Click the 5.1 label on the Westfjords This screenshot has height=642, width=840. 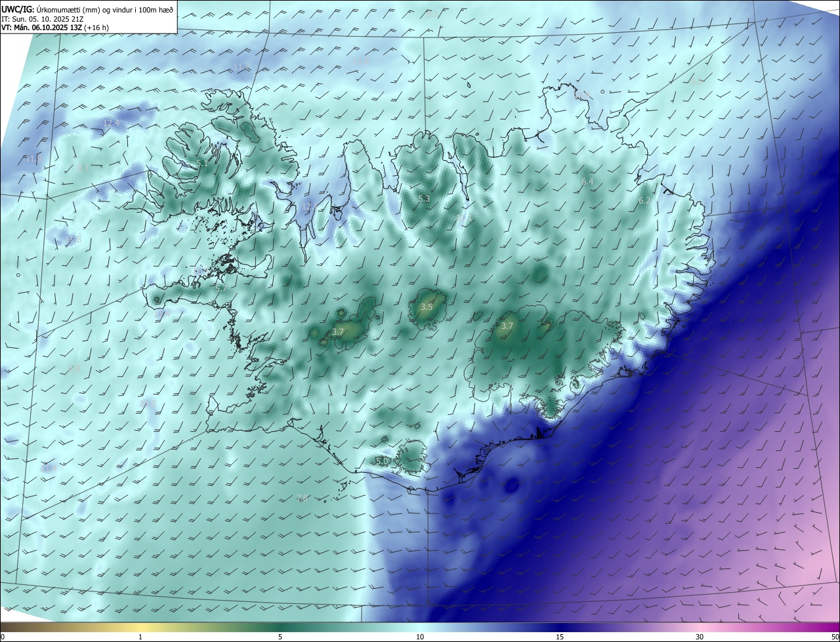click(202, 163)
